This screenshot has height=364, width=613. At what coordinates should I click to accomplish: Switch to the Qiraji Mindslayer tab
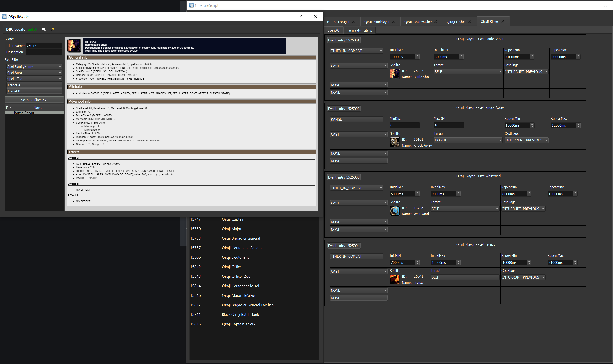[377, 22]
